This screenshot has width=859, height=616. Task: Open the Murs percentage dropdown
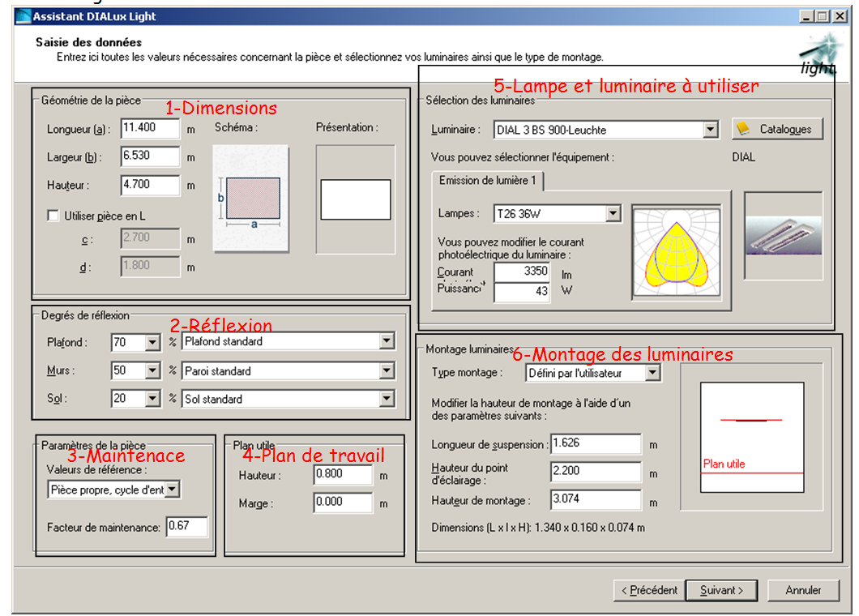click(152, 371)
